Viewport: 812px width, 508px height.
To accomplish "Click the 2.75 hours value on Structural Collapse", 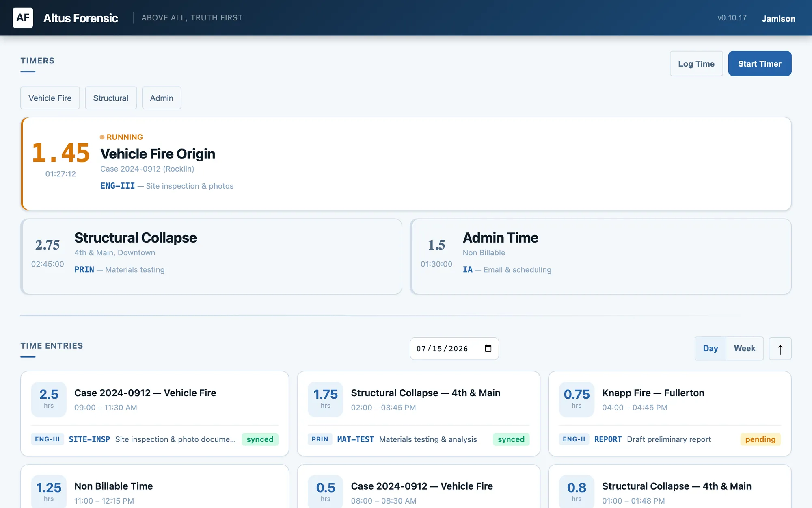I will tap(48, 245).
